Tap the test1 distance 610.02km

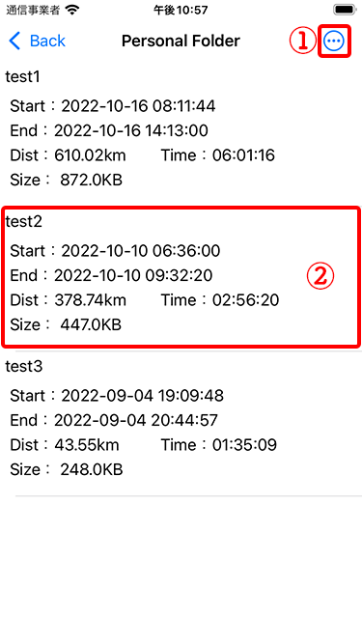90,155
